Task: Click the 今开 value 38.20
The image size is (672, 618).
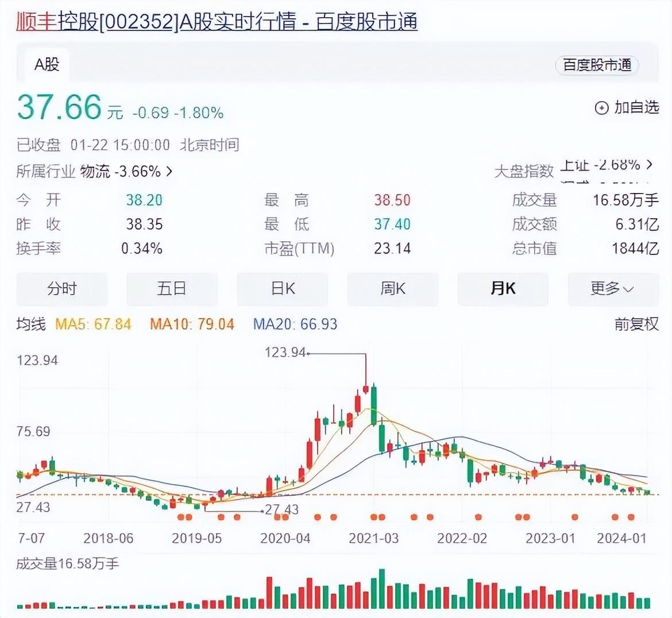Action: 144,200
